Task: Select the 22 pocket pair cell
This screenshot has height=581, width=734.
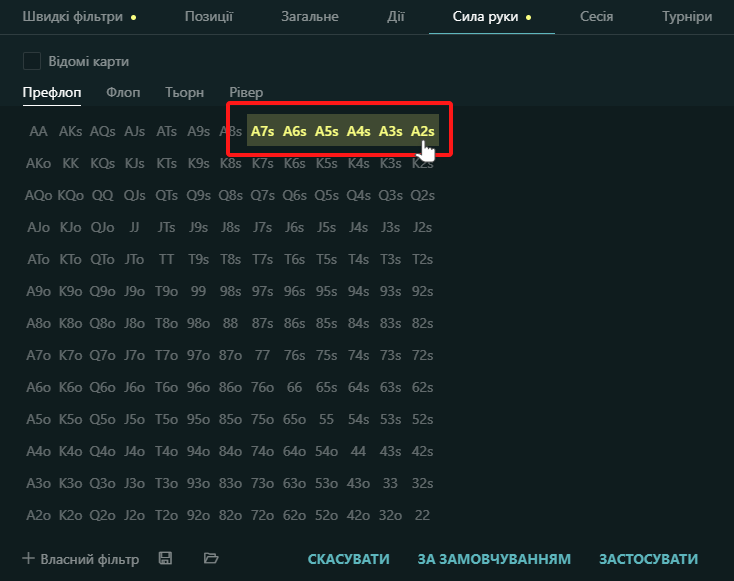Action: [422, 515]
